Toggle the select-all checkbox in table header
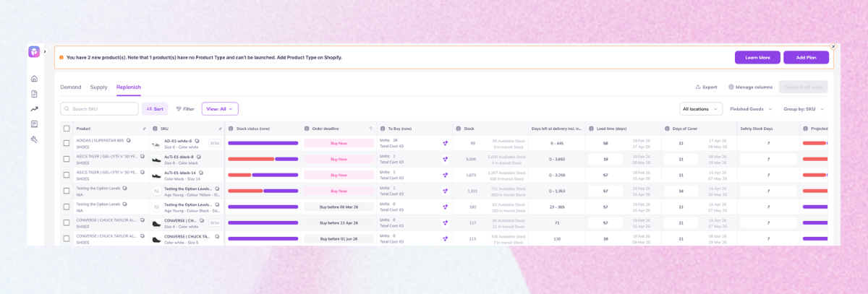868x294 pixels. point(67,129)
